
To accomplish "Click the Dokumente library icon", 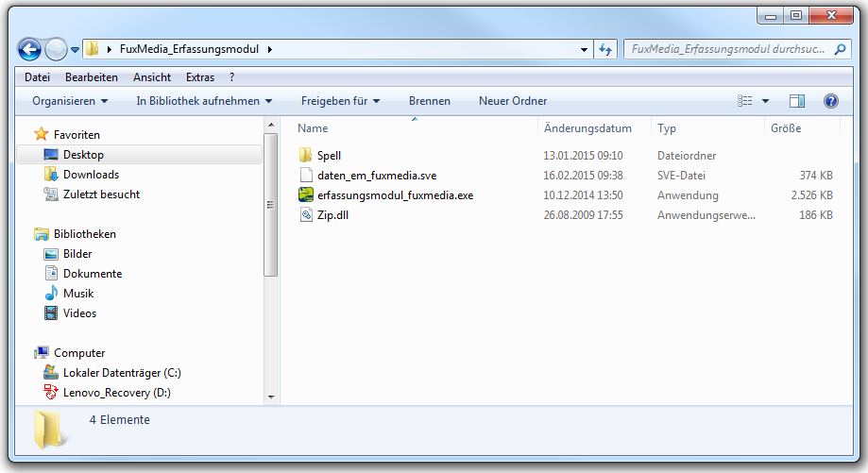I will click(x=51, y=273).
